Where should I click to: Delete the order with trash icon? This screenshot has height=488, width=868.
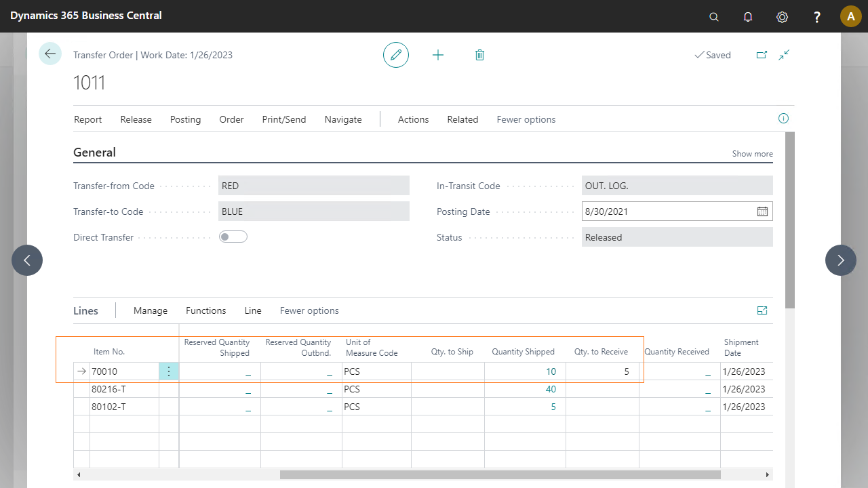tap(479, 55)
